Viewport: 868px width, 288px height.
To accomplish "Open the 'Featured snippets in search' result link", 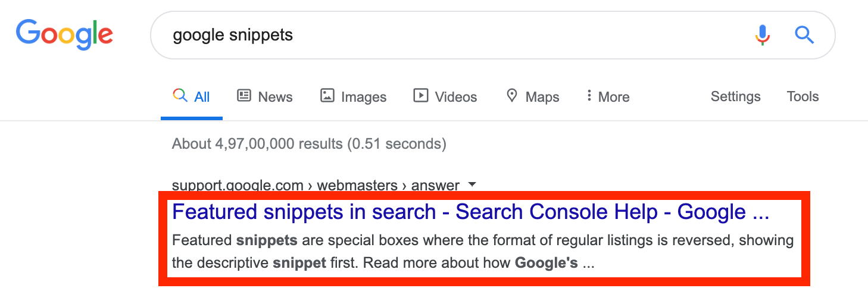I will tap(470, 212).
